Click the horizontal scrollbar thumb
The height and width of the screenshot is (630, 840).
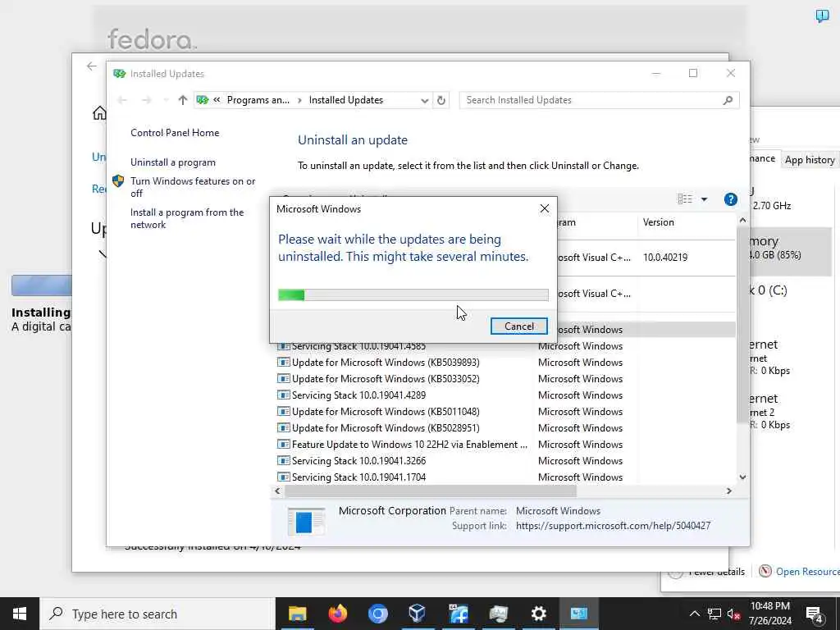pyautogui.click(x=430, y=491)
